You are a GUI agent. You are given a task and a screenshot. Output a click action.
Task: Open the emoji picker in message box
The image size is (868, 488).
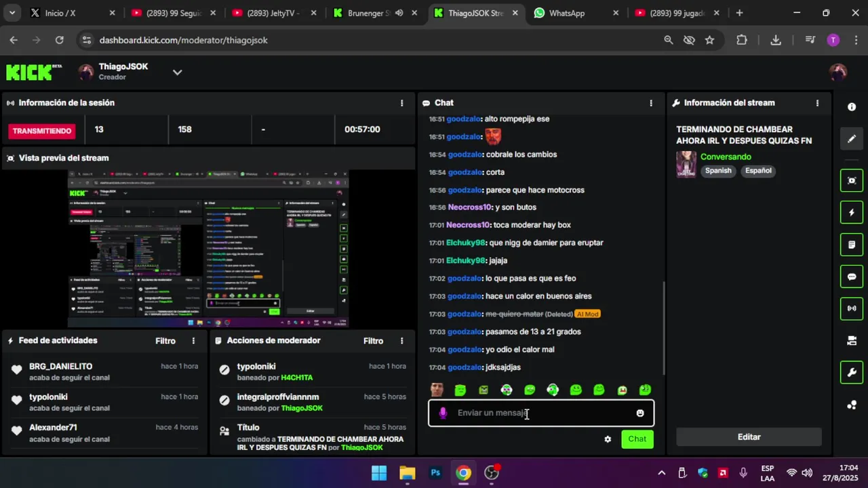click(640, 413)
